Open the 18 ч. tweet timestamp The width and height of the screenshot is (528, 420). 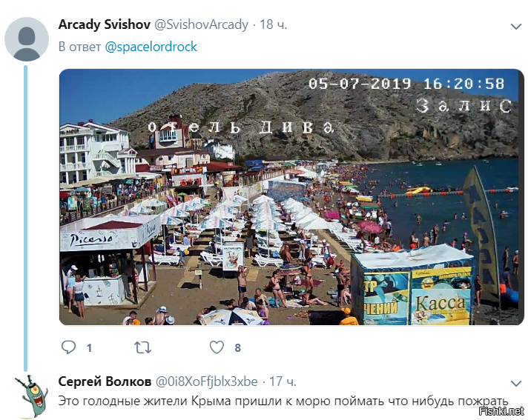273,24
